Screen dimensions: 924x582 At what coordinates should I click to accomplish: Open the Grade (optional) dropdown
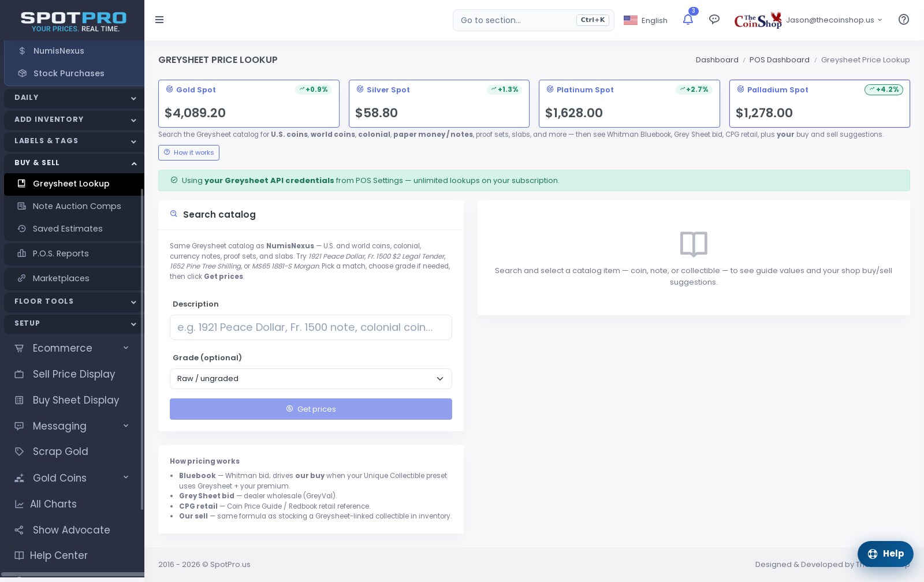coord(311,379)
